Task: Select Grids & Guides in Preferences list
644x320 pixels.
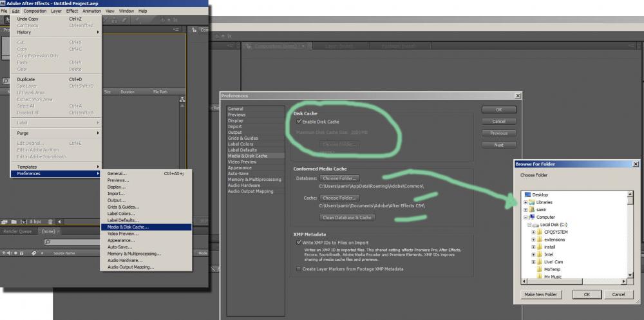Action: coord(254,138)
